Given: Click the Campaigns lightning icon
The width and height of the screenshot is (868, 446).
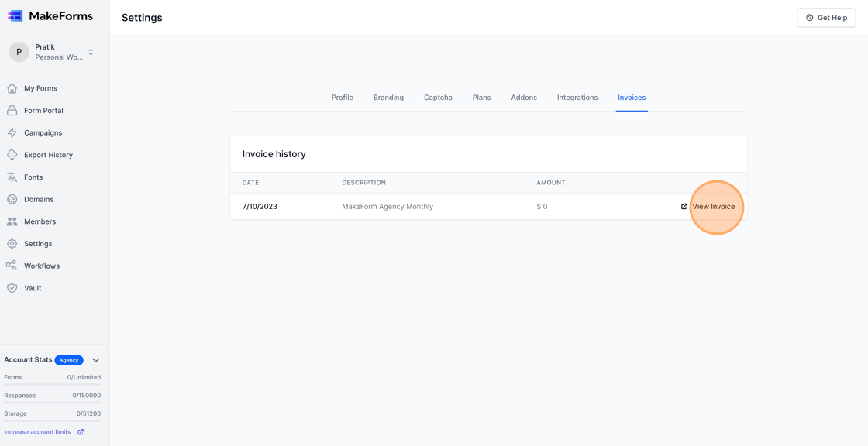Looking at the screenshot, I should pos(12,133).
